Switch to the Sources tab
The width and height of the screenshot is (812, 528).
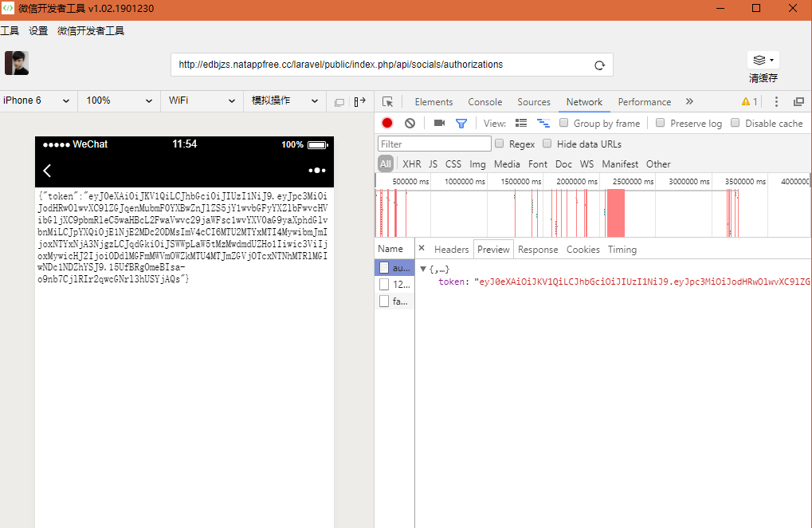point(533,102)
